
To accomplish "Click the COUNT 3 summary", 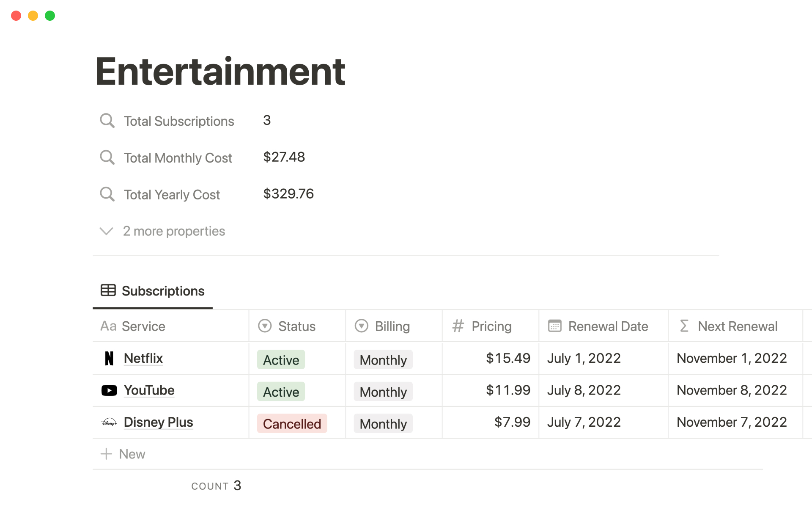I will tap(216, 486).
